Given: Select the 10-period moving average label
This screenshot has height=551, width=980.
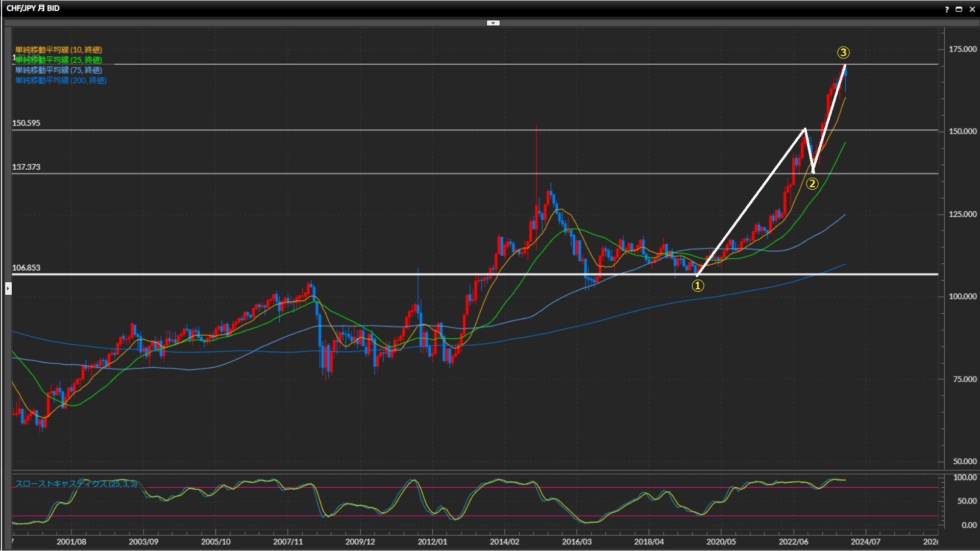Looking at the screenshot, I should coord(59,49).
